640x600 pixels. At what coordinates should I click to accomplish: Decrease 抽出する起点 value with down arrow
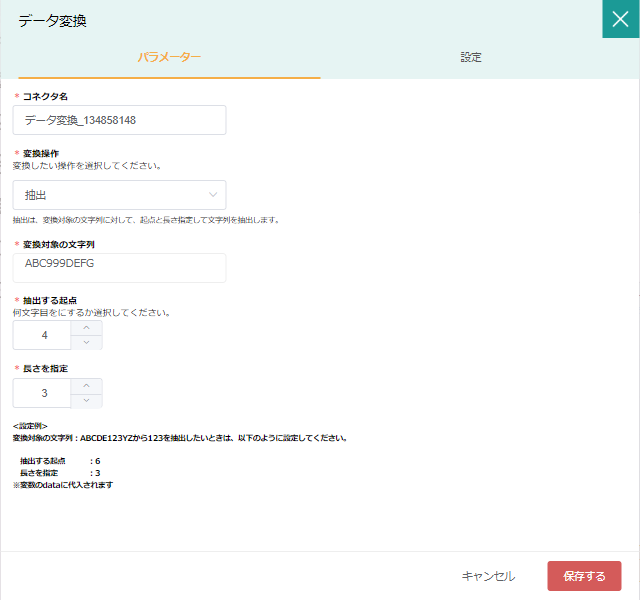87,343
